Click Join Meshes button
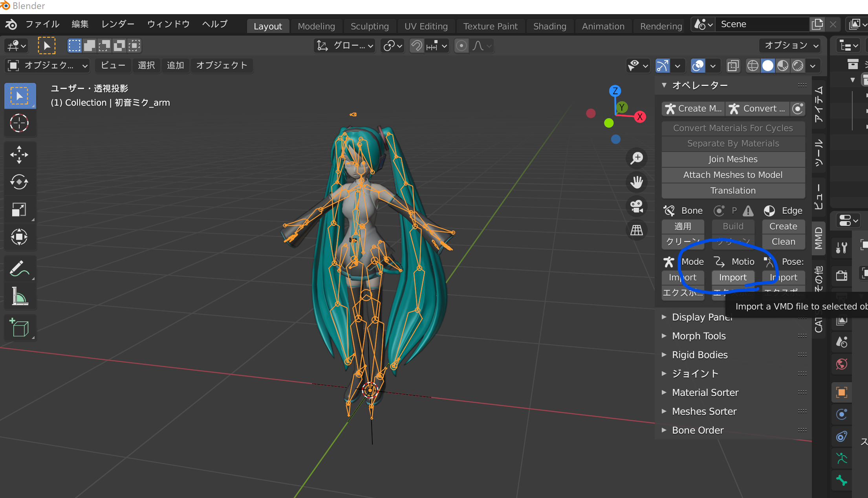868x498 pixels. click(x=733, y=159)
